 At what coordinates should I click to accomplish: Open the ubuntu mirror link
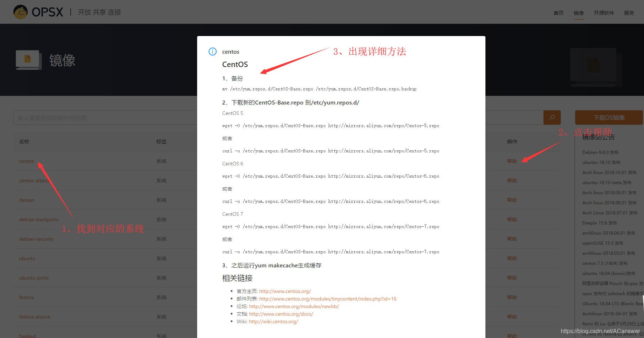click(27, 258)
